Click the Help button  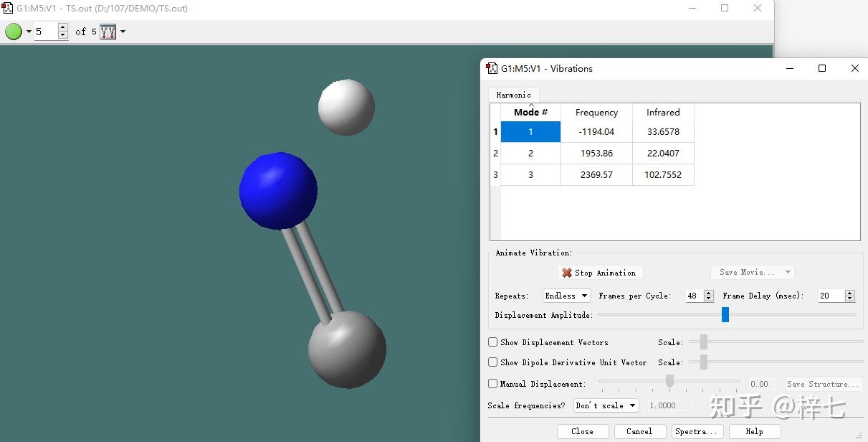point(754,431)
